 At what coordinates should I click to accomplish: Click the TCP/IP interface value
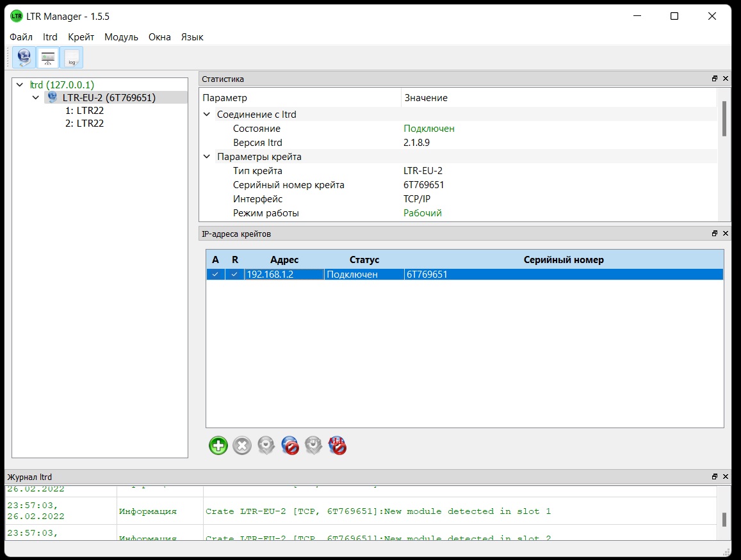[417, 199]
